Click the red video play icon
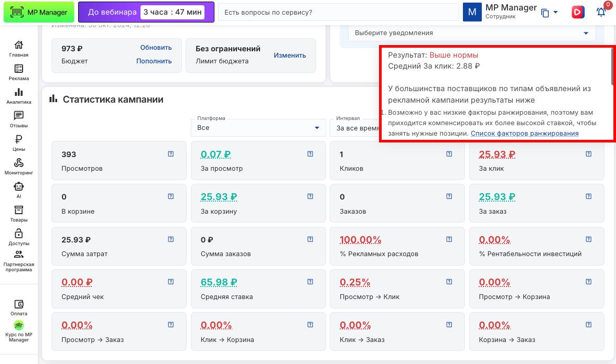The height and width of the screenshot is (364, 616). pyautogui.click(x=578, y=12)
